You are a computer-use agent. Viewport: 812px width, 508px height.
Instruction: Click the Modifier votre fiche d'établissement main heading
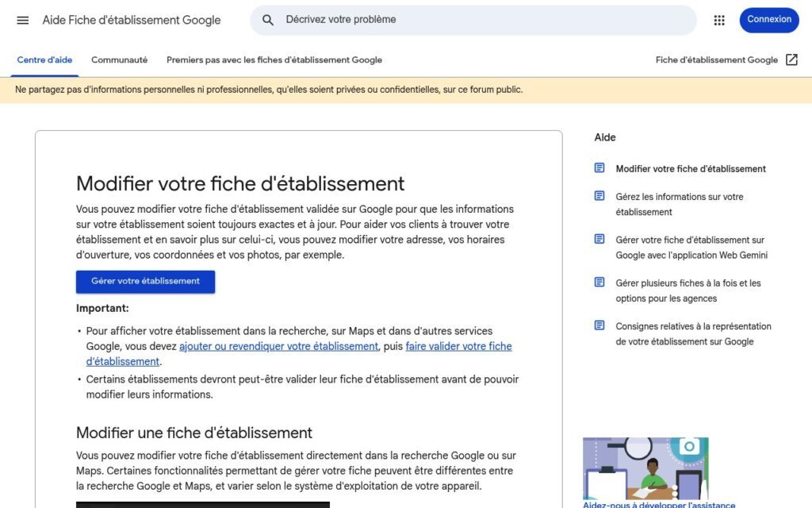tap(240, 184)
